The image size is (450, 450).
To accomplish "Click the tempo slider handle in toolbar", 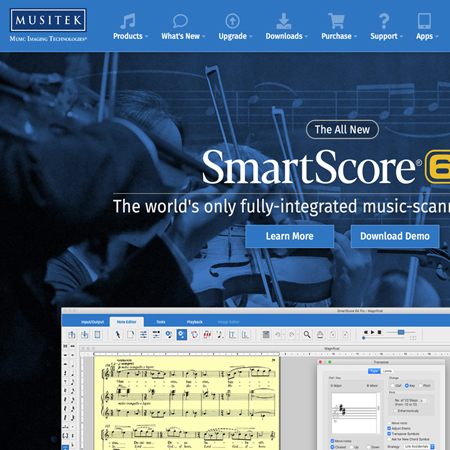I will (401, 332).
